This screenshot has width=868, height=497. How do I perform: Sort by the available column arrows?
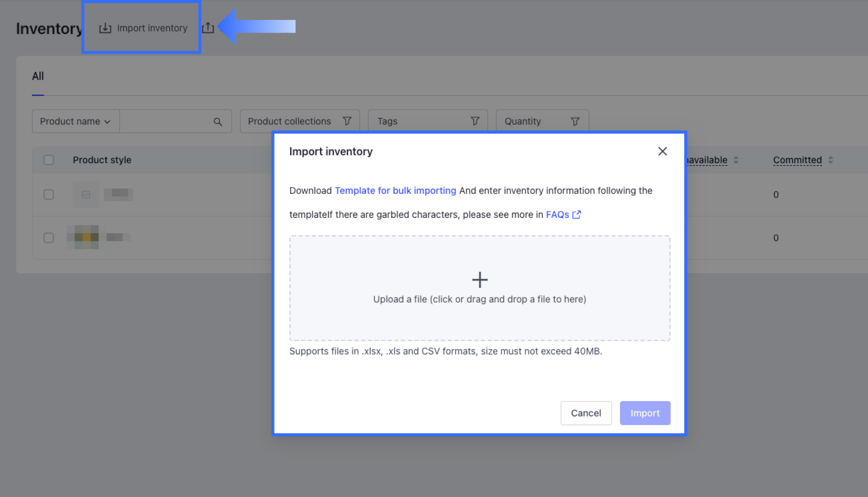pyautogui.click(x=736, y=160)
